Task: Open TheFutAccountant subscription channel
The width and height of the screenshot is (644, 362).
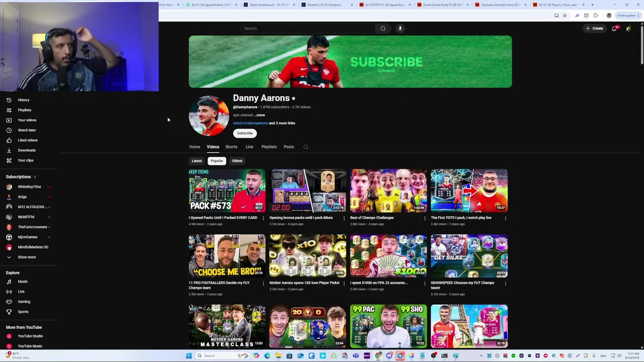Action: coord(32,227)
